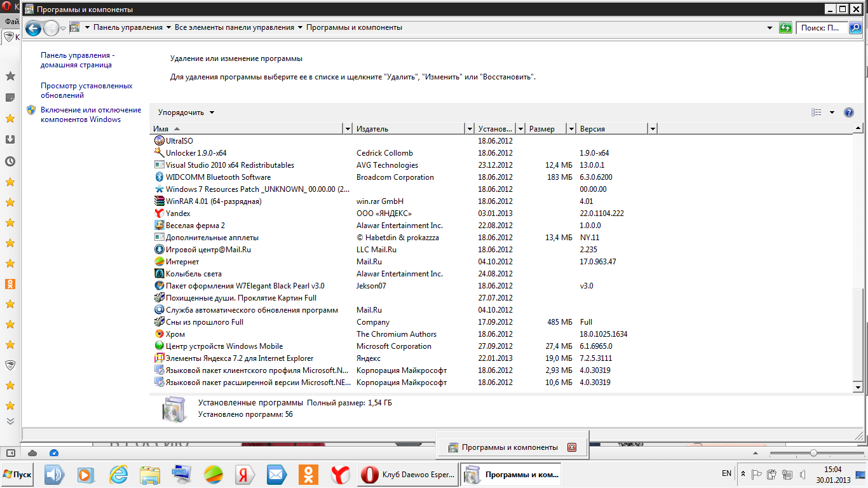Image resolution: width=868 pixels, height=488 pixels.
Task: Launch Odnoklassniki from the taskbar icon
Action: (x=308, y=474)
